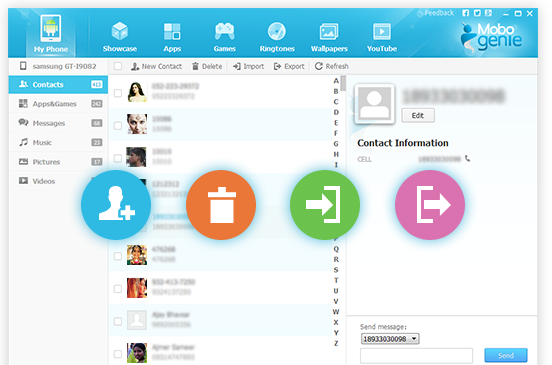The height and width of the screenshot is (365, 552).
Task: Open the Showcase section icon
Action: coord(120,31)
